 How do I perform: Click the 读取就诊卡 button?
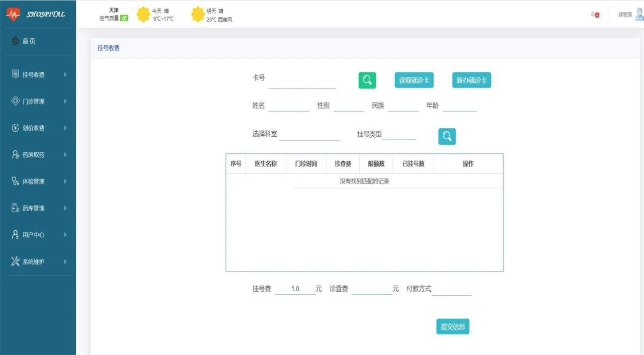tap(414, 80)
